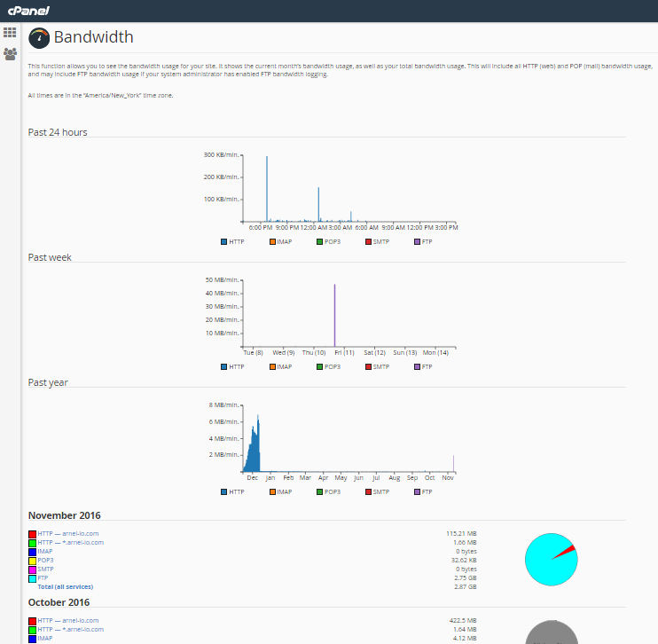Click SMTP legend marker under Past year chart
The width and height of the screenshot is (658, 644).
coord(368,491)
